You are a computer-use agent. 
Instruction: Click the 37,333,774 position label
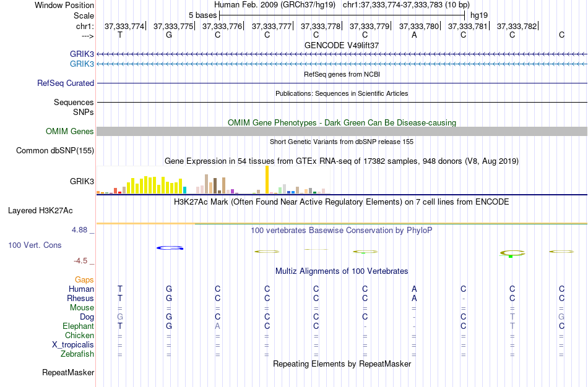coord(124,26)
